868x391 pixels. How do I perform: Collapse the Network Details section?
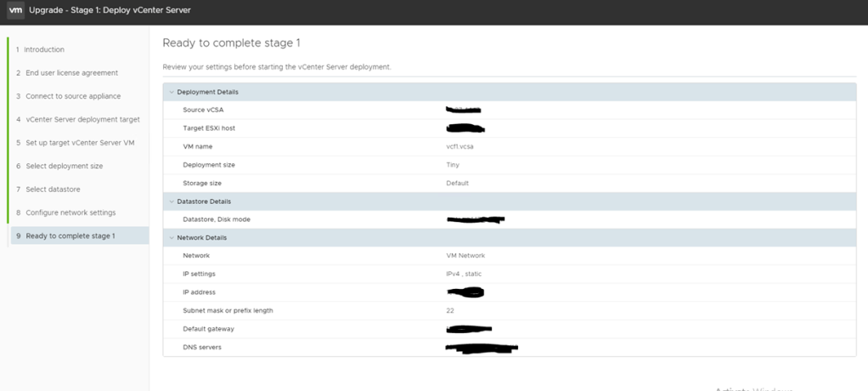click(x=172, y=238)
